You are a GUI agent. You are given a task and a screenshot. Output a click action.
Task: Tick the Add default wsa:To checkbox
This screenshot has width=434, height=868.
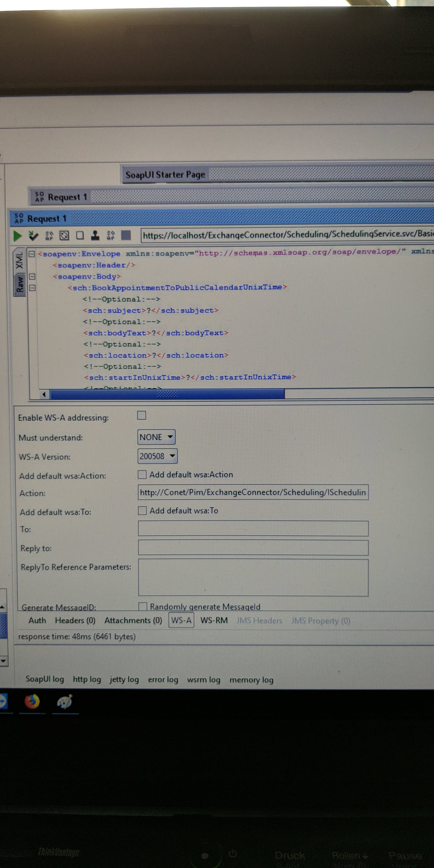143,511
